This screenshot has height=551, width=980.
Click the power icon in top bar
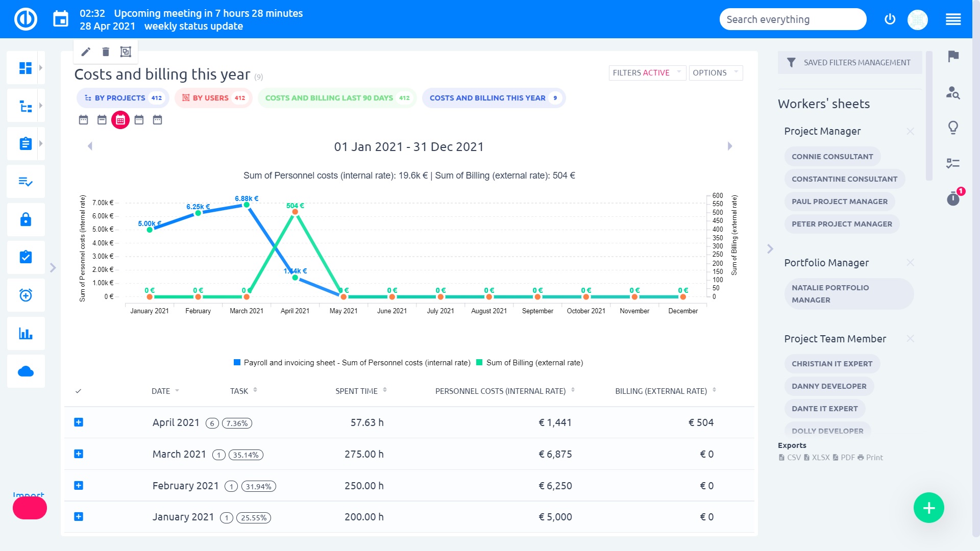[x=890, y=19]
